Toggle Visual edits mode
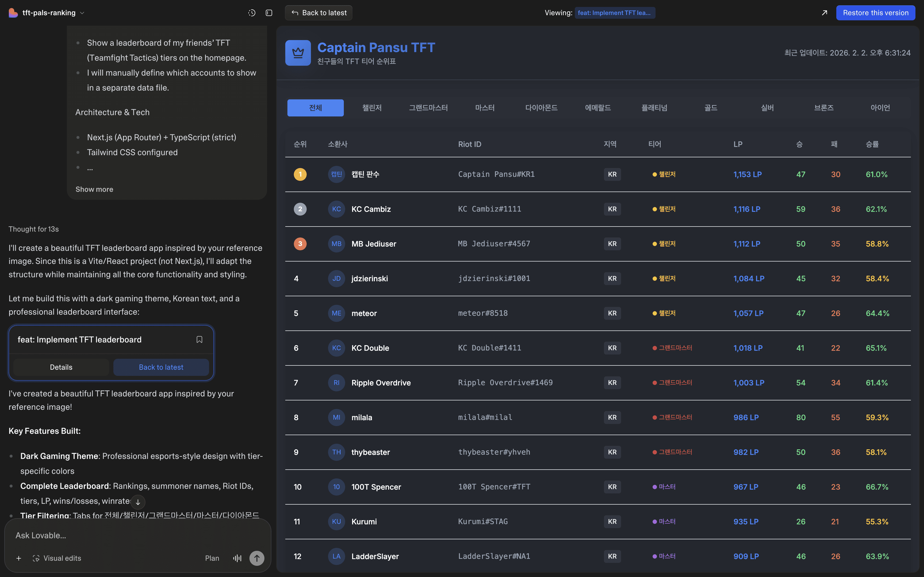The image size is (924, 577). (57, 558)
